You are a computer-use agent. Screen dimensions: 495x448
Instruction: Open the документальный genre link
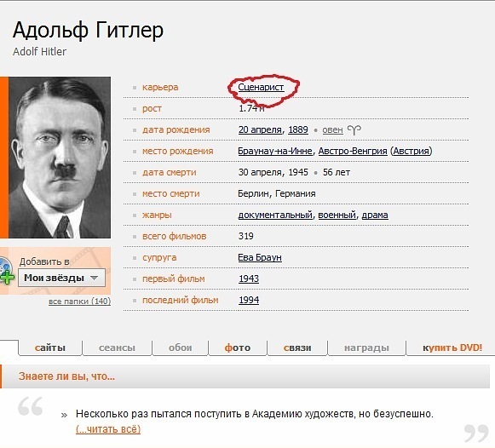(x=275, y=215)
